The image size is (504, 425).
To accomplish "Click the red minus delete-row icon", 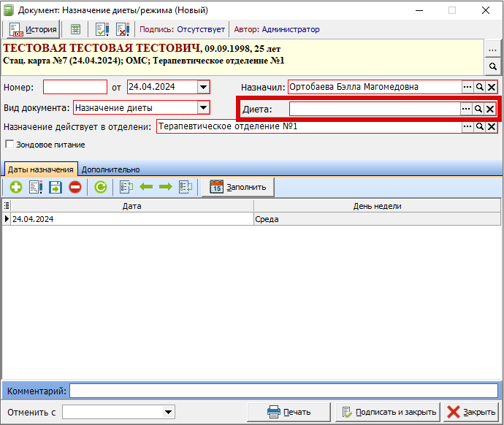I will pos(75,187).
